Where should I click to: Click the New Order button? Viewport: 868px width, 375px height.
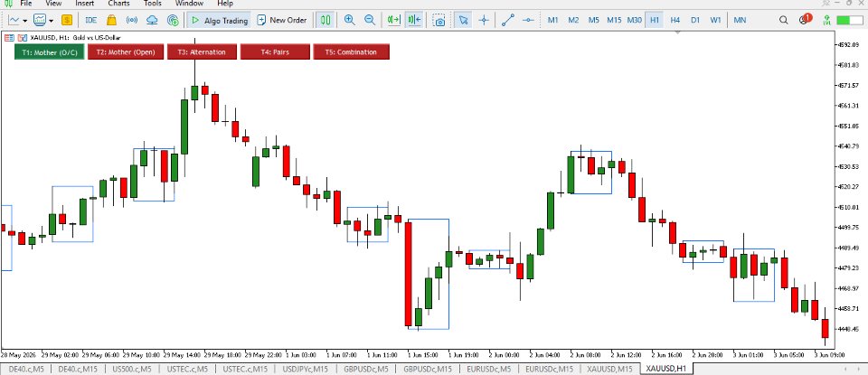282,21
